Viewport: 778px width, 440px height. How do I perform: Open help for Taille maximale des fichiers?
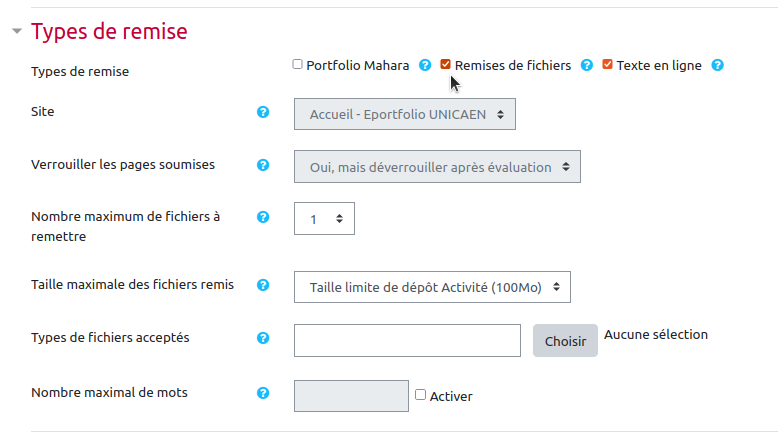(x=263, y=285)
